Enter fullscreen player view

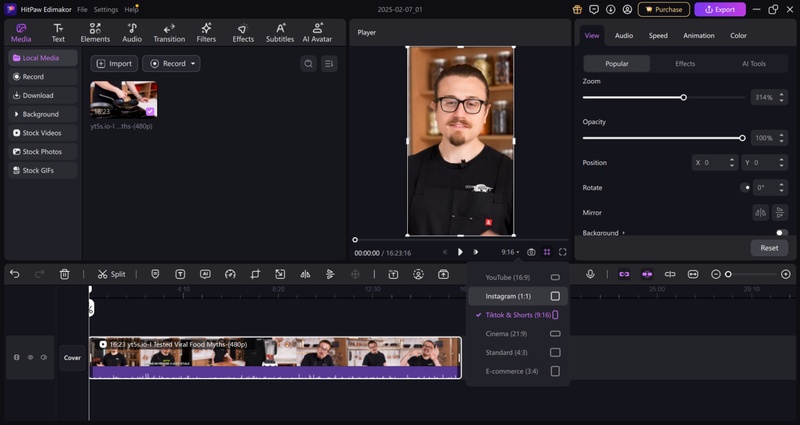click(562, 252)
